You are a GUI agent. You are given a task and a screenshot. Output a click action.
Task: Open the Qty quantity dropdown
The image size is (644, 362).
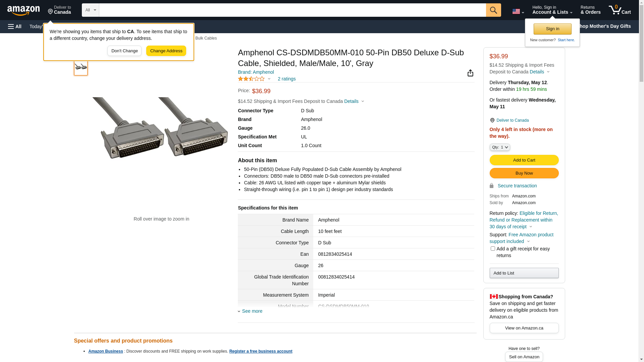point(500,147)
